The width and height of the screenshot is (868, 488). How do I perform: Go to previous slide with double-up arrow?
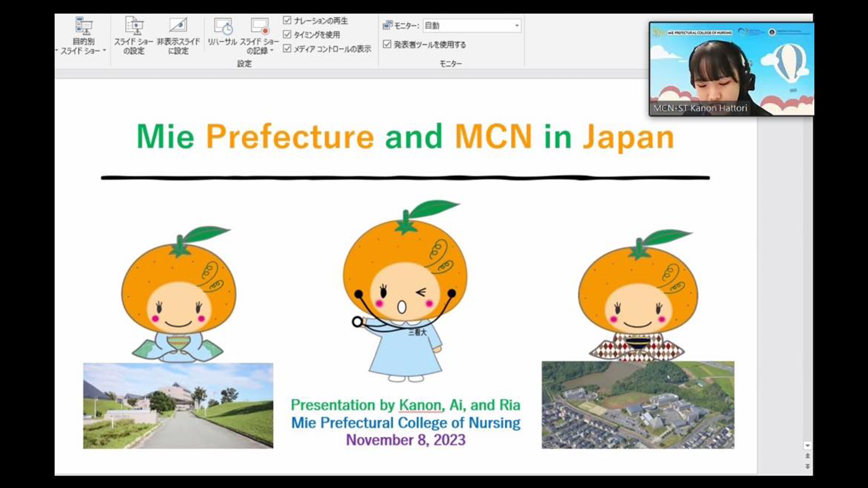click(807, 456)
